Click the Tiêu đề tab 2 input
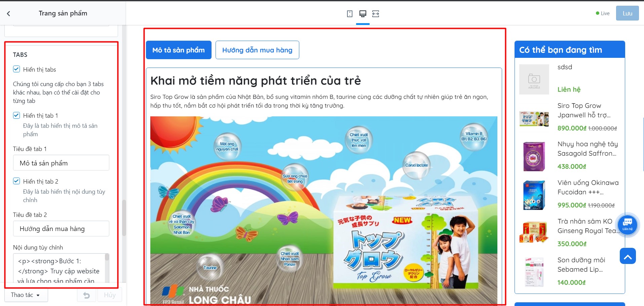The height and width of the screenshot is (306, 644). pyautogui.click(x=61, y=229)
